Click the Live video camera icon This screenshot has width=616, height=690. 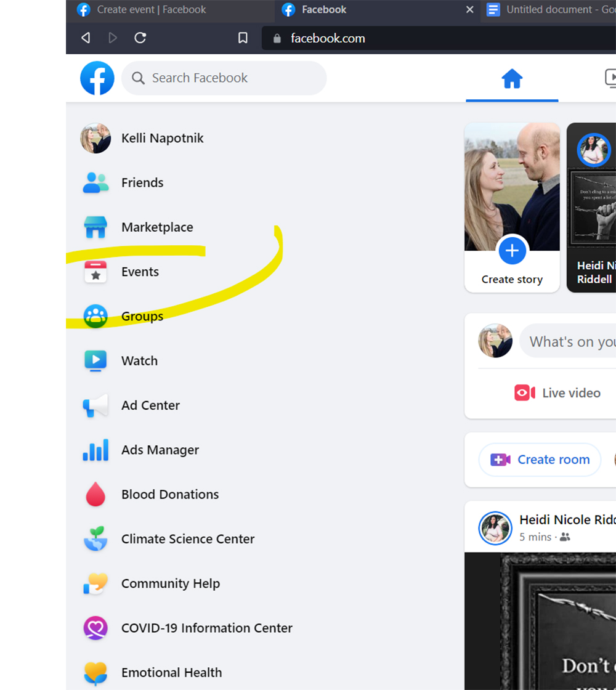click(x=524, y=392)
